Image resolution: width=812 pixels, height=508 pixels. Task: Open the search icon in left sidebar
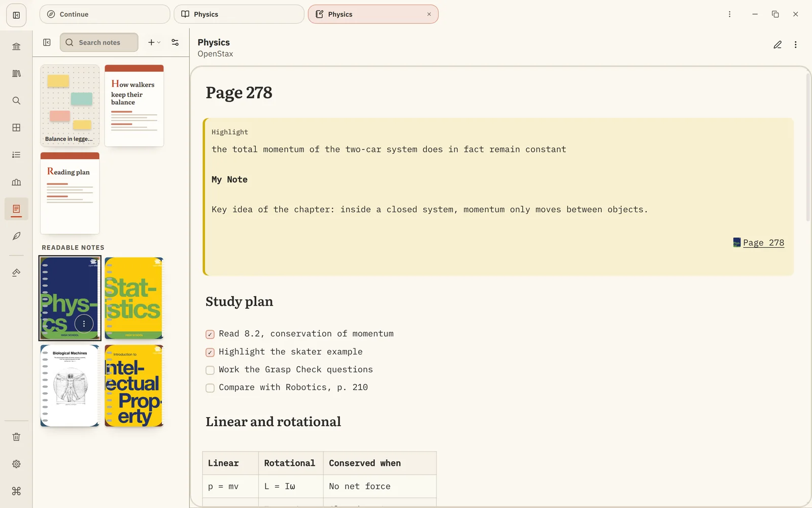point(16,101)
